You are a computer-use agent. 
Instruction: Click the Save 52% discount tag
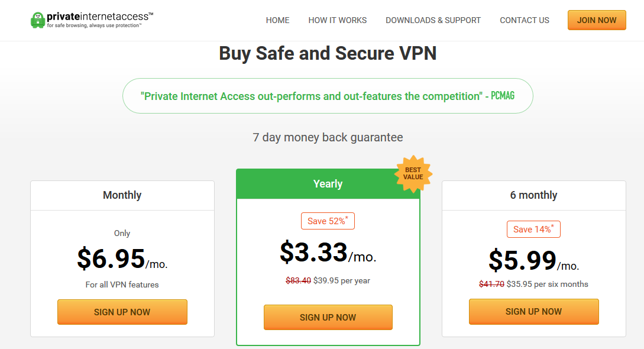pyautogui.click(x=328, y=221)
